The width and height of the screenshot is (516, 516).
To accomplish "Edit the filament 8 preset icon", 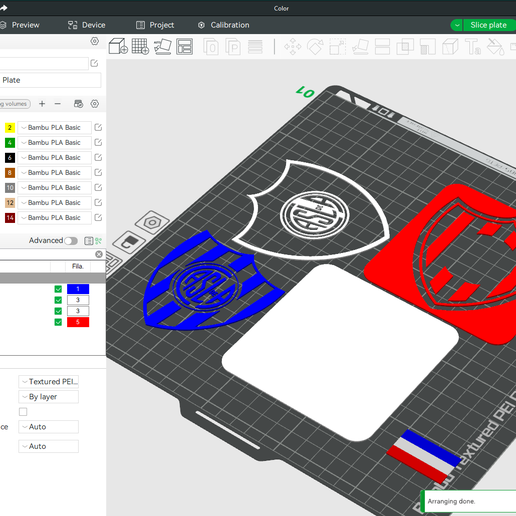I will 98,172.
